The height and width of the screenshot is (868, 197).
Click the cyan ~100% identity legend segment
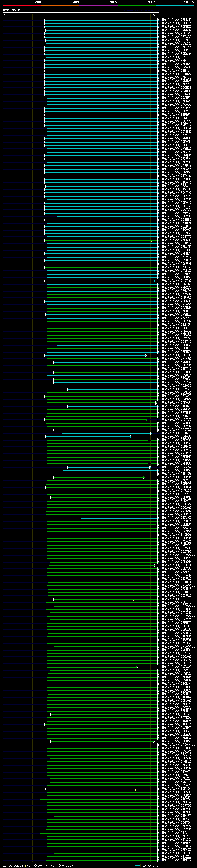175,6
